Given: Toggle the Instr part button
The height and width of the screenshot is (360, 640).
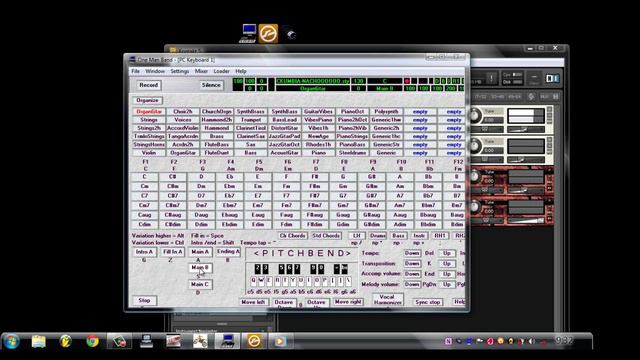Looking at the screenshot, I should pos(419,236).
